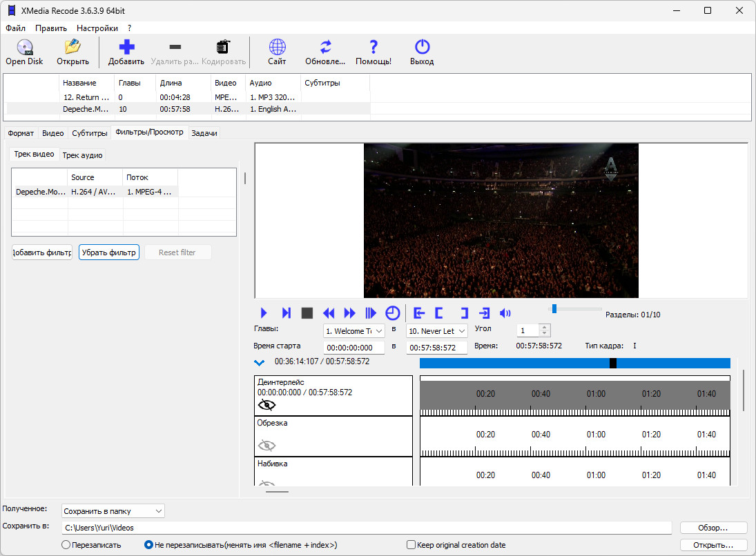
Task: Click the Убрать фильтр button
Action: click(109, 252)
